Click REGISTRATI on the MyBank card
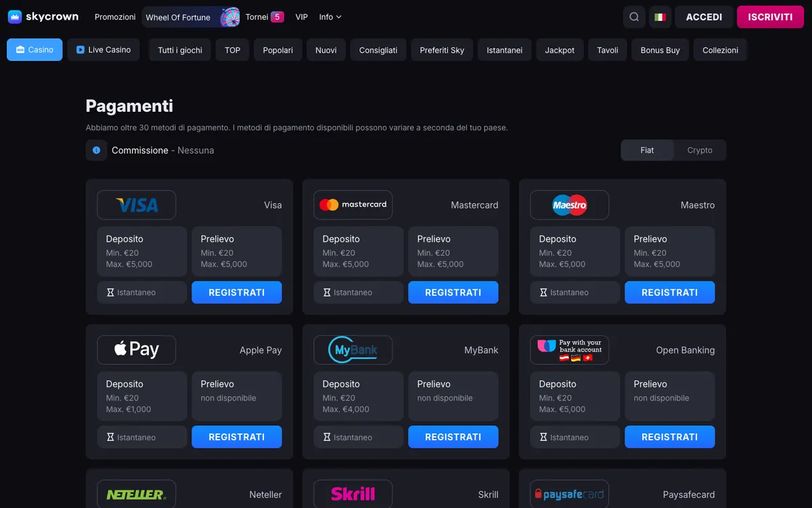 pos(453,437)
